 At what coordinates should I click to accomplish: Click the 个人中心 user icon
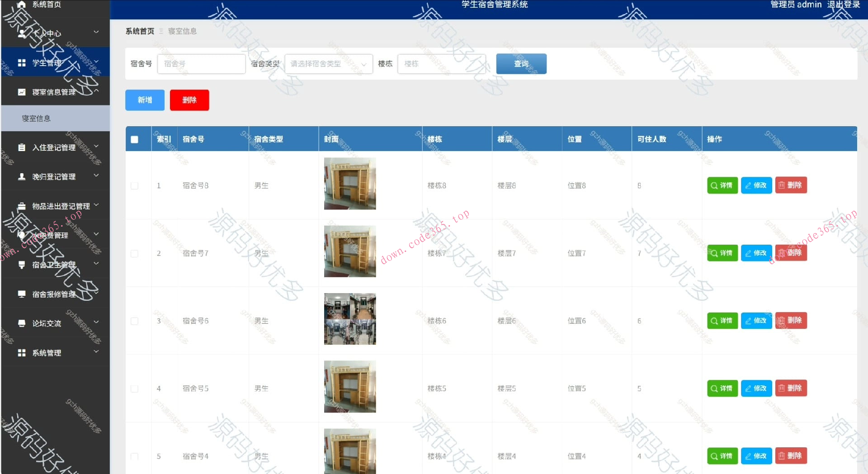pyautogui.click(x=21, y=33)
